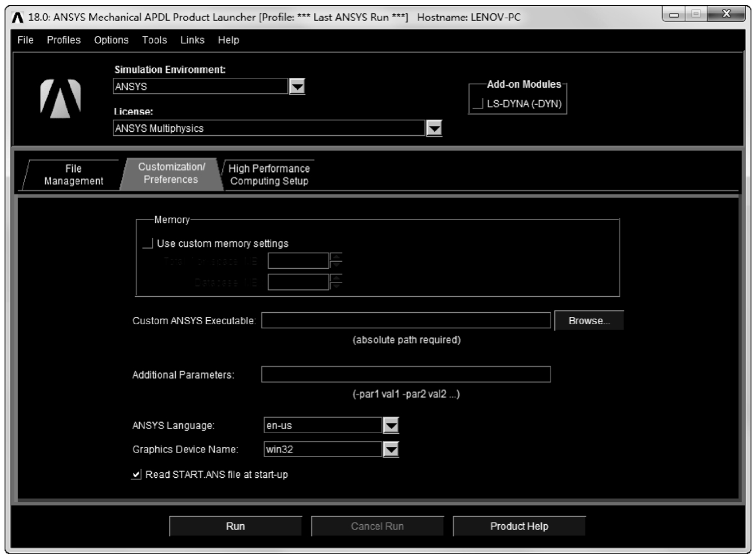Click the "(-par1 val1 -par2 val2 ...)" hint
The image size is (756, 558).
point(406,394)
